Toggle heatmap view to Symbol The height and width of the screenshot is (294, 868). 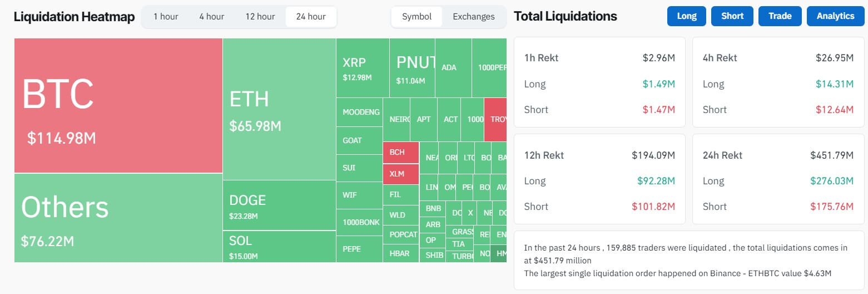[x=416, y=17]
